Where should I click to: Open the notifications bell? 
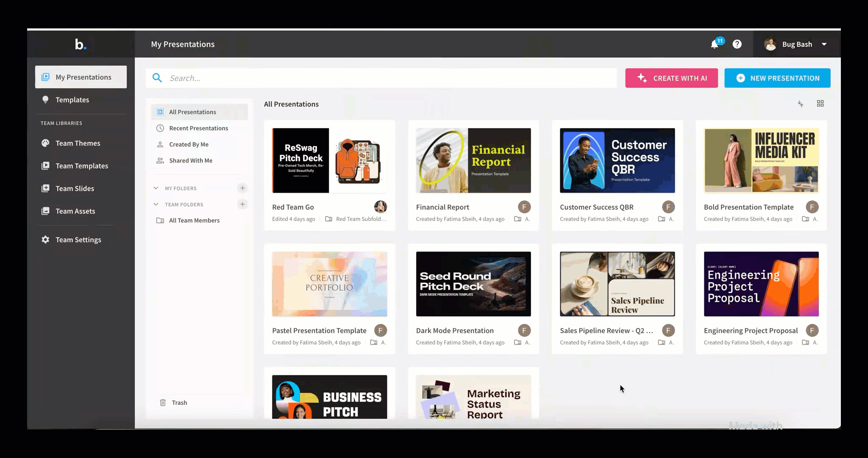715,44
